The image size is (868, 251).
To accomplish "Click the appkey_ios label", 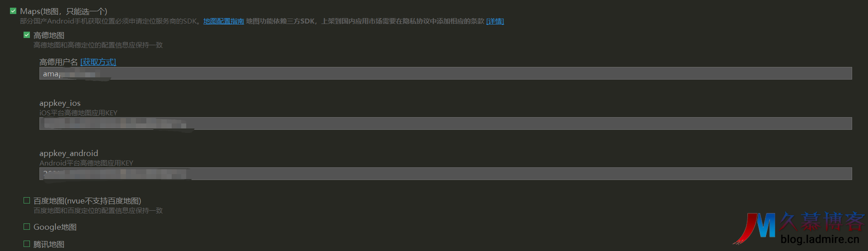I will [60, 103].
